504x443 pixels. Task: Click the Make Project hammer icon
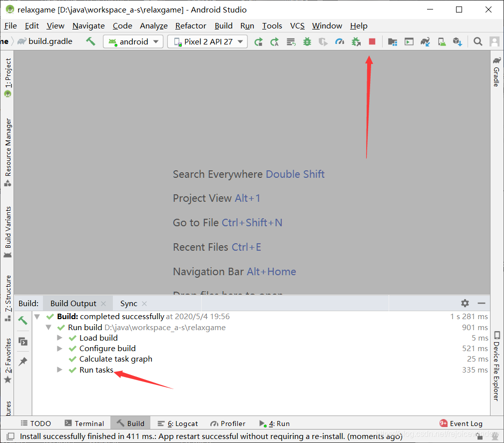click(90, 41)
